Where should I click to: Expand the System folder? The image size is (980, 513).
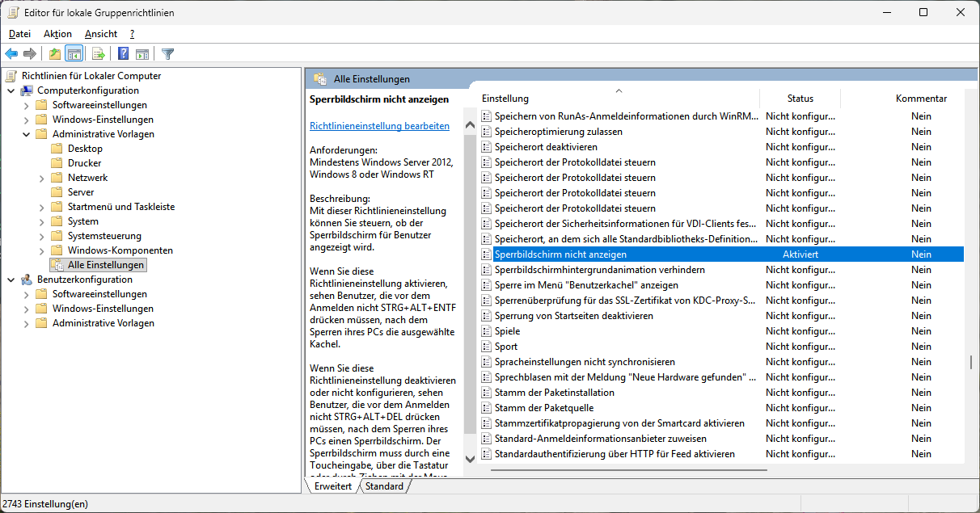pos(41,221)
